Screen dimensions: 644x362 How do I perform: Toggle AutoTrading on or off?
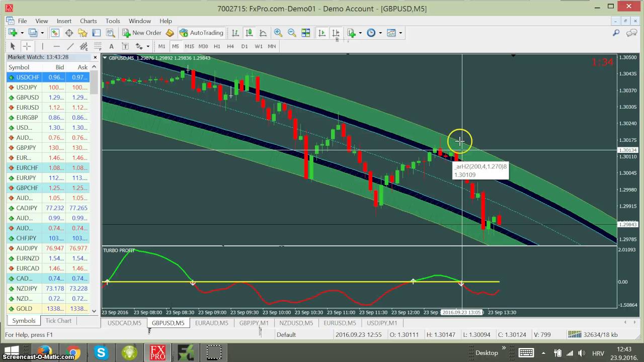[x=201, y=33]
